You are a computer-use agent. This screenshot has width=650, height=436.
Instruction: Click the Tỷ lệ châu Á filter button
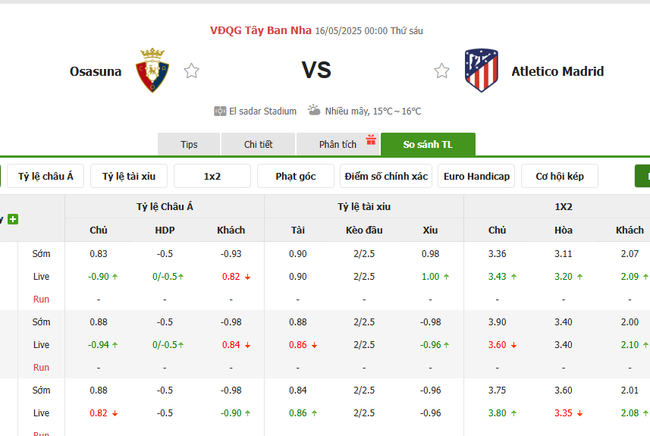coord(46,177)
